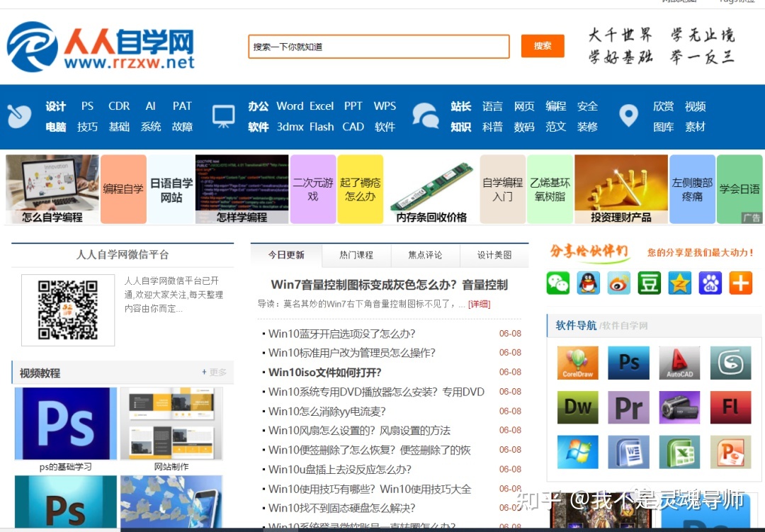Click the 投资理财产品 banner image

click(621, 189)
